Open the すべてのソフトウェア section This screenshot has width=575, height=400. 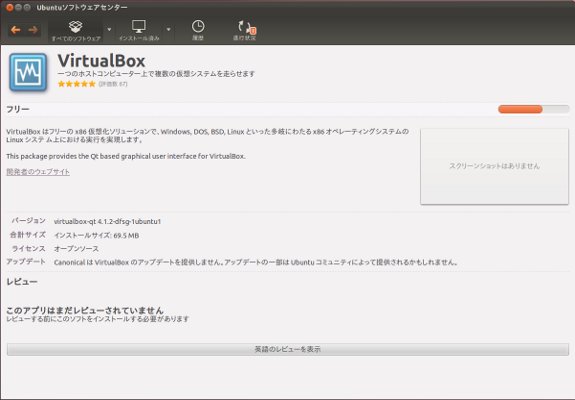click(x=76, y=30)
